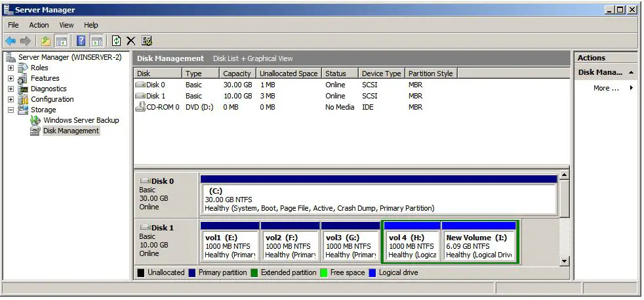
Task: Click the Up one level folder icon
Action: pos(46,41)
